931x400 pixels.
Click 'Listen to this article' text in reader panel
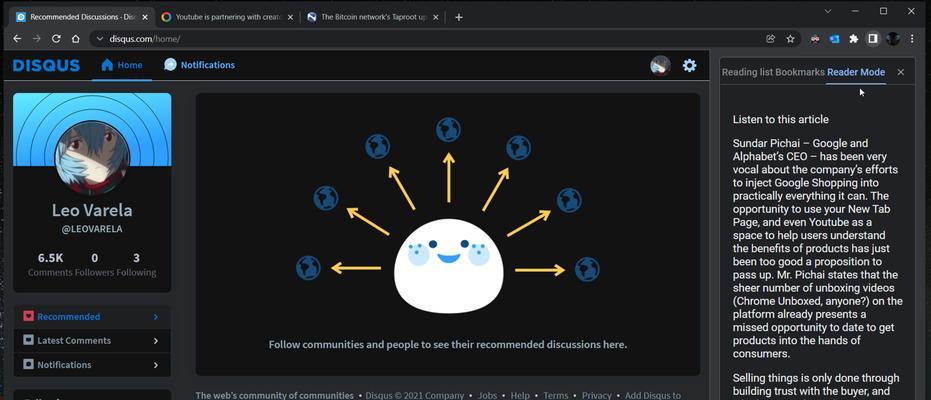(x=780, y=119)
